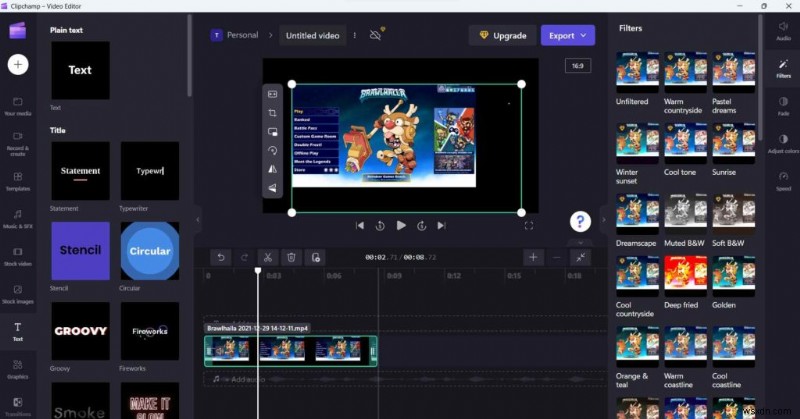Skip to the start of the video
Image resolution: width=800 pixels, height=419 pixels.
360,226
